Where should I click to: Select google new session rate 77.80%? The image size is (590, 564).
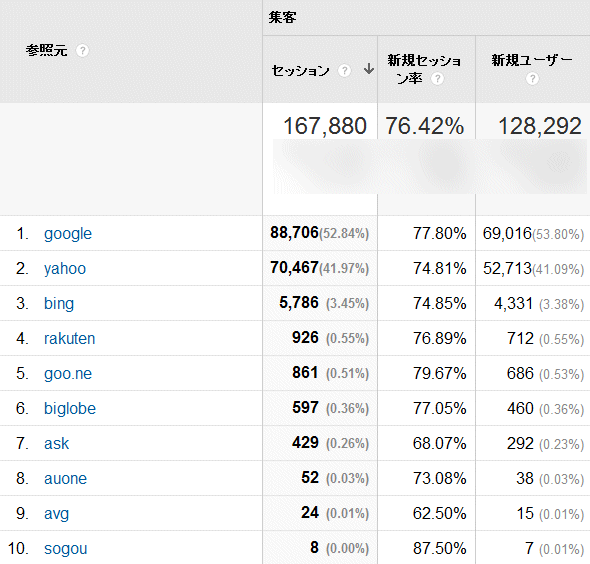coord(439,233)
